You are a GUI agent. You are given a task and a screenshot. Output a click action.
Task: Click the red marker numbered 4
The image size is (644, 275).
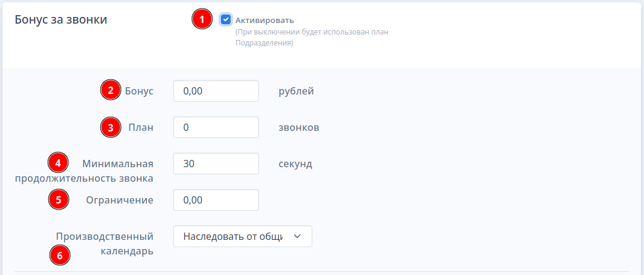pos(58,163)
